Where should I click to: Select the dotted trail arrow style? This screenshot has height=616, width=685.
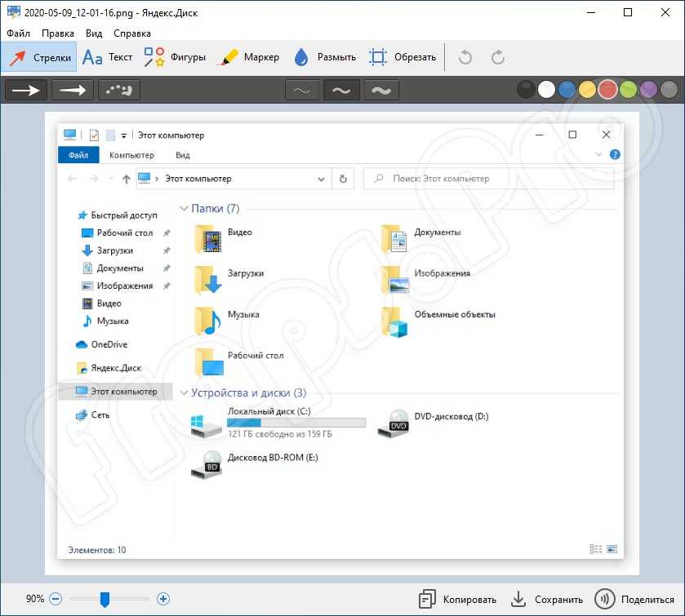119,91
